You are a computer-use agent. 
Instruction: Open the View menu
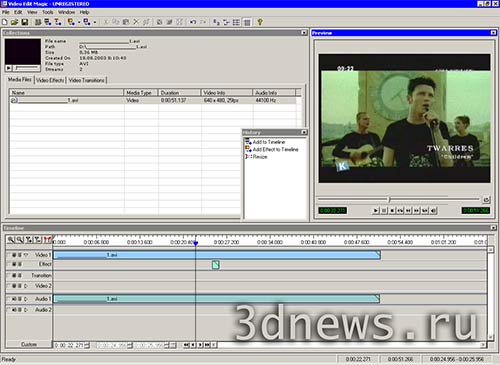(32, 12)
